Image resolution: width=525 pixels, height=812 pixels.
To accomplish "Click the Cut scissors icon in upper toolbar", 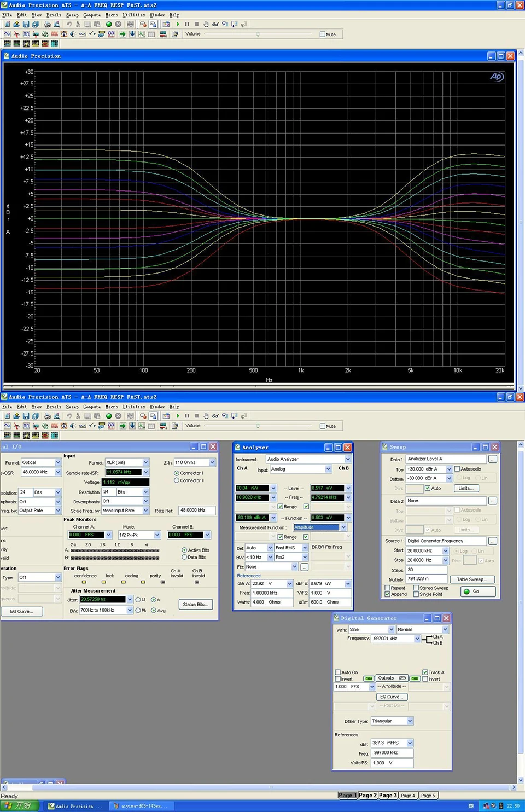I will point(78,24).
